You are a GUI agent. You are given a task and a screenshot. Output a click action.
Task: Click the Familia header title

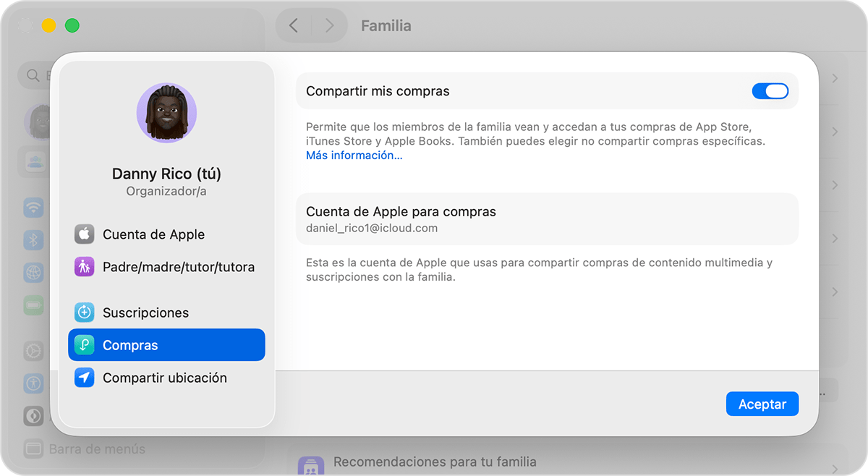pyautogui.click(x=386, y=25)
